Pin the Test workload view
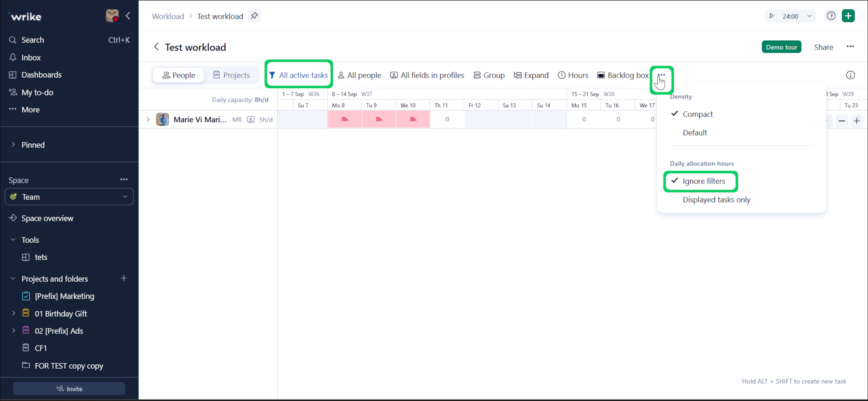The image size is (868, 401). tap(255, 16)
